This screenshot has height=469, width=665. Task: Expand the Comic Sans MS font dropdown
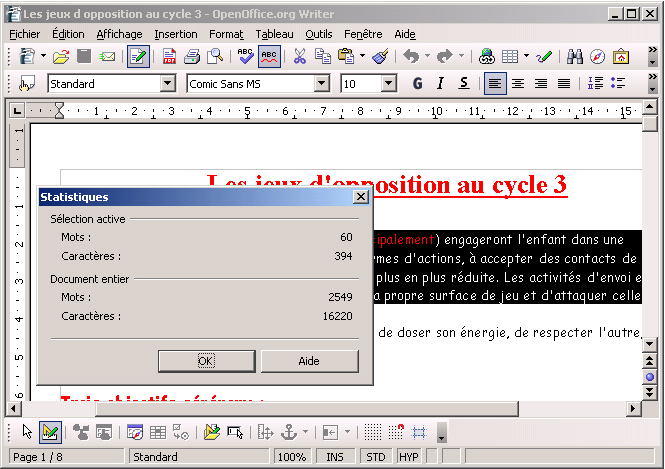coord(321,84)
